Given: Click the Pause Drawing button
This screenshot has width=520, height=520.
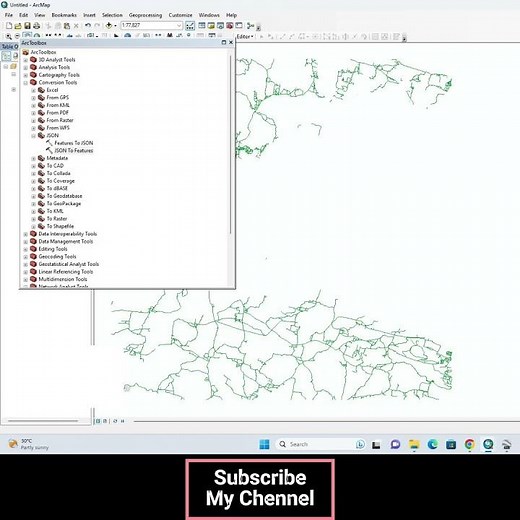Looking at the screenshot, I should coord(123,421).
